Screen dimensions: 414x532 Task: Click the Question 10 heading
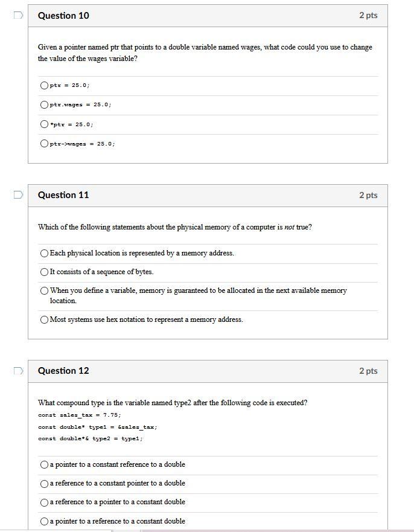(x=63, y=16)
